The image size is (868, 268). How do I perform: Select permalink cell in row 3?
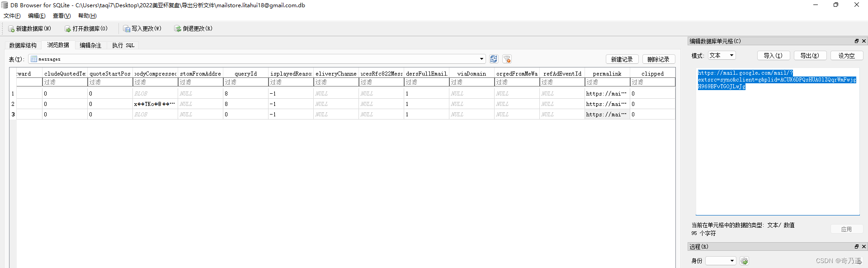(x=607, y=115)
